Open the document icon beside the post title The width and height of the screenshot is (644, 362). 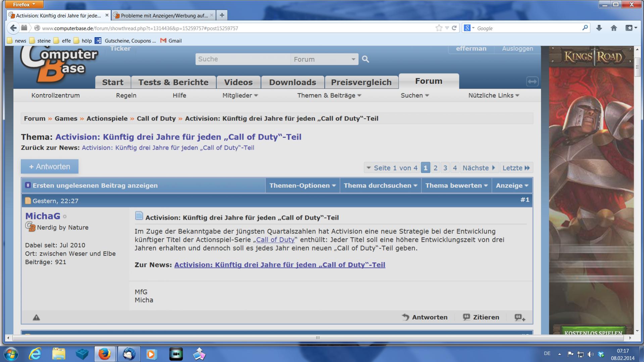(139, 215)
